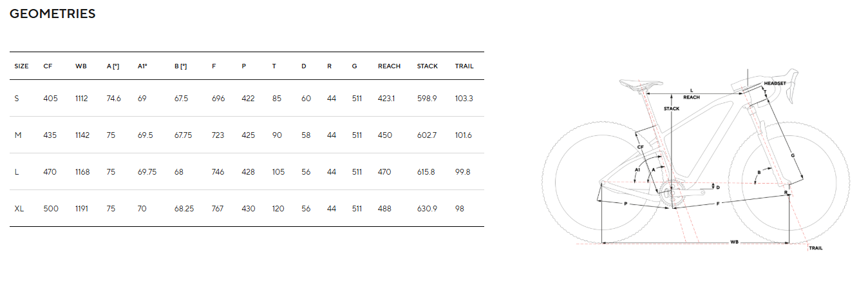Click size S row label
This screenshot has height=281, width=868.
point(17,98)
